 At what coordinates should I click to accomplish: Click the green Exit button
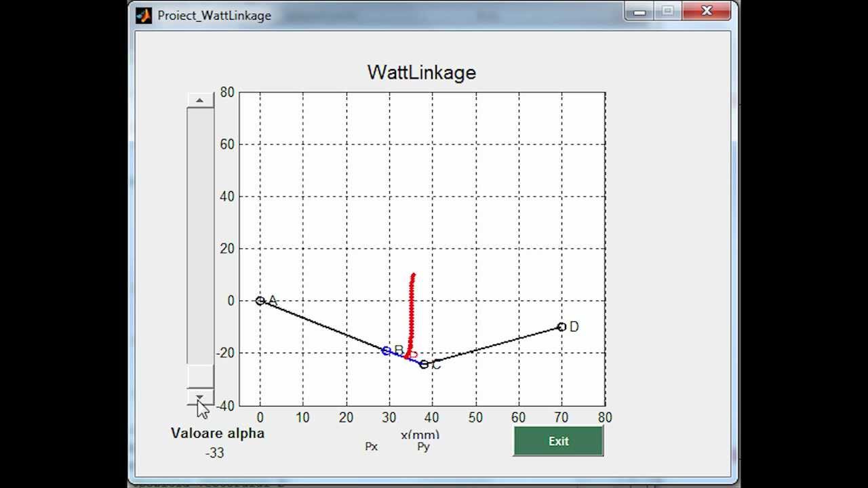[558, 441]
